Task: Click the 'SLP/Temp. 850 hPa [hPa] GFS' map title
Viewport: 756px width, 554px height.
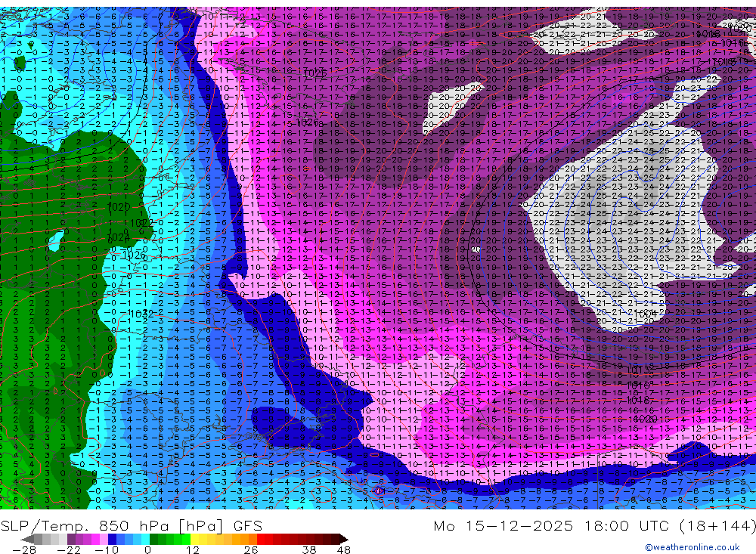Action: [x=131, y=525]
